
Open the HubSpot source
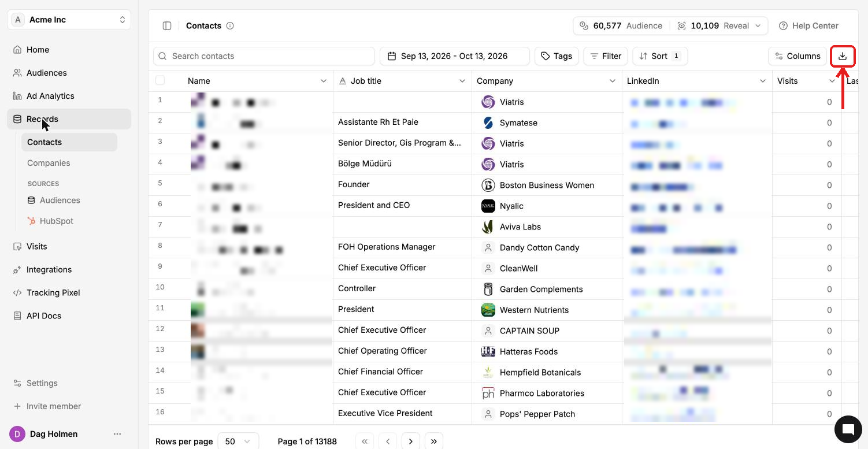coord(69,221)
